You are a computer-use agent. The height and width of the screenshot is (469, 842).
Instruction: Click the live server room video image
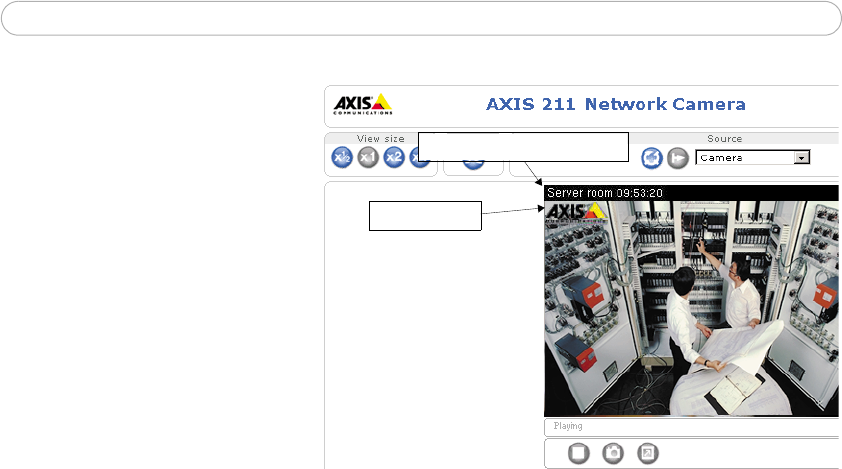692,308
